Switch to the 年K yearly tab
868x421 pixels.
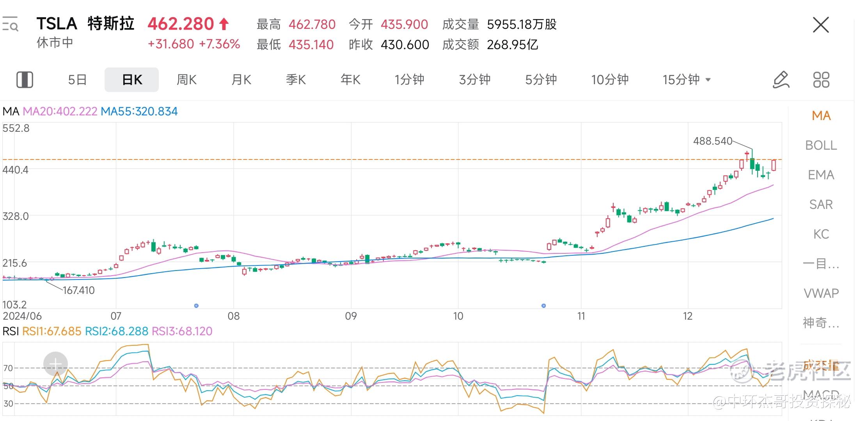[350, 80]
